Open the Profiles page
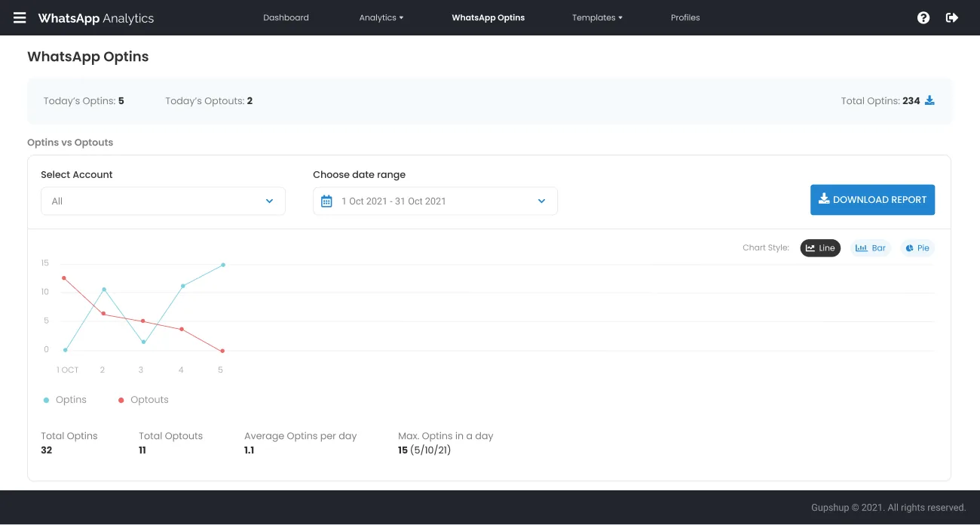This screenshot has height=525, width=980. [x=685, y=17]
